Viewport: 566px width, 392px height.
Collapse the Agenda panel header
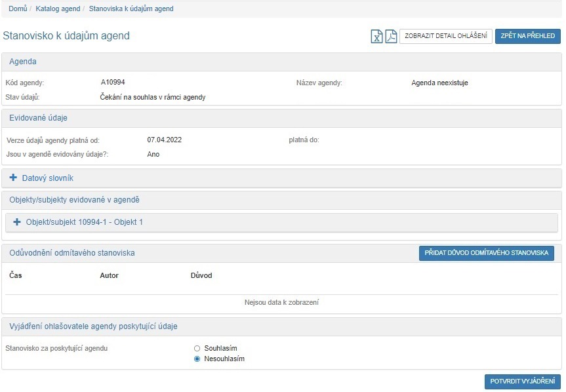click(23, 62)
